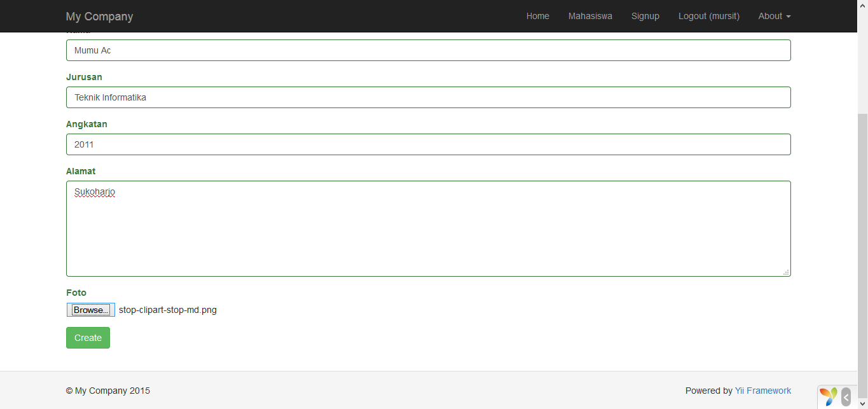Open the Mahasiswa menu item
This screenshot has height=409, width=868.
589,16
